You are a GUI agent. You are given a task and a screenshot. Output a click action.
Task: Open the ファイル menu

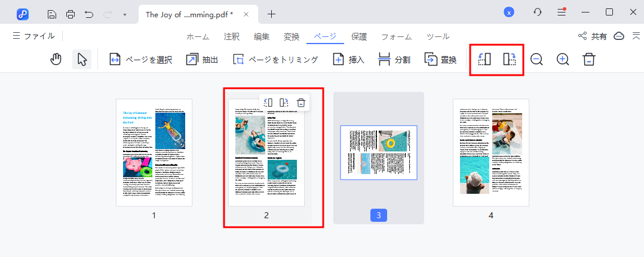coord(34,36)
